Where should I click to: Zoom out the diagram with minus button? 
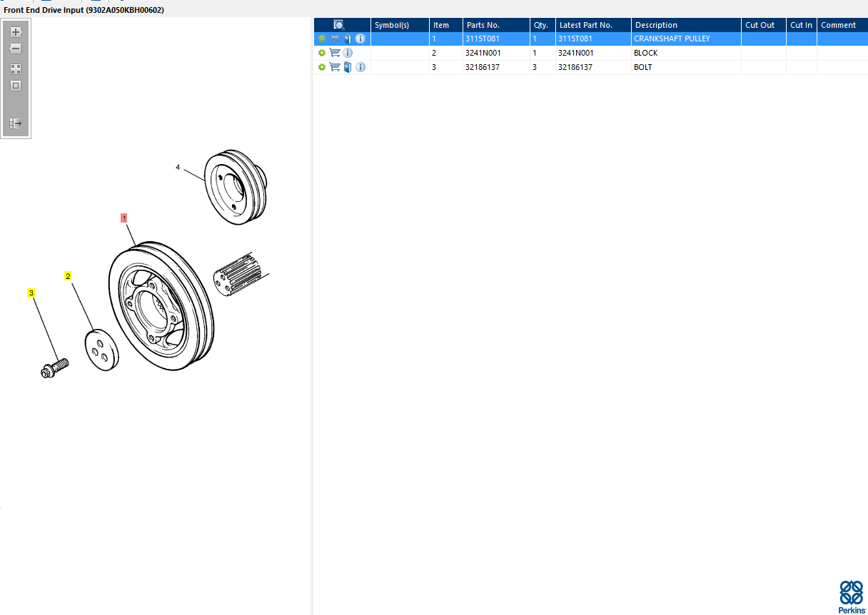[16, 49]
